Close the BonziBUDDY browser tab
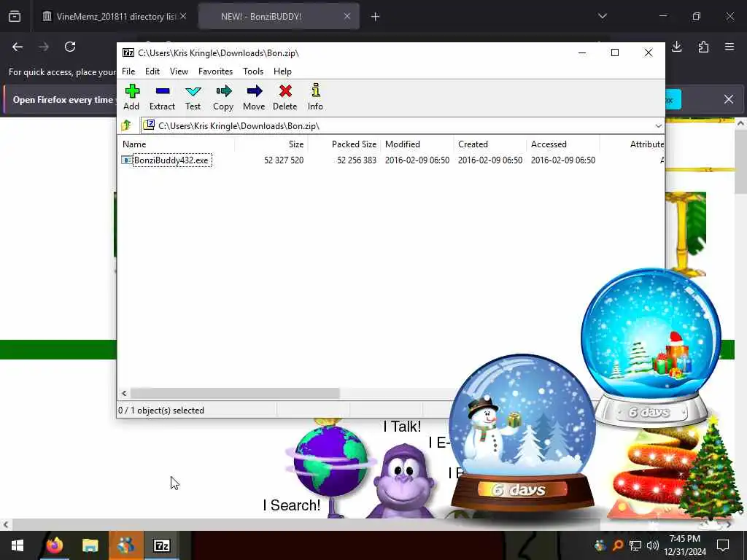The image size is (747, 560). coord(347,16)
